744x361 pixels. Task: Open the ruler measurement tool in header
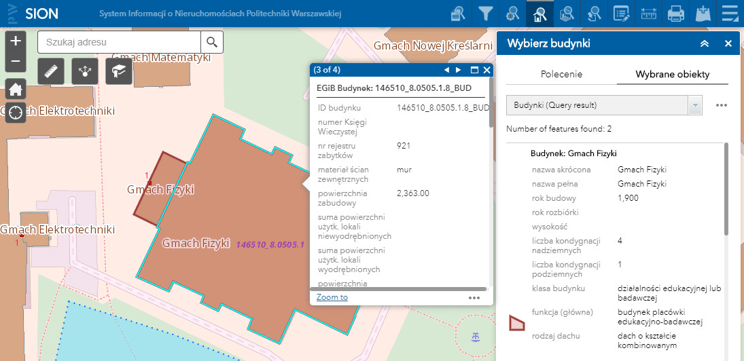(648, 13)
